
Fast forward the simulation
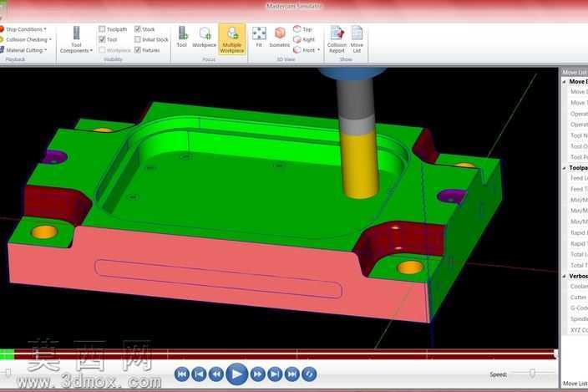[257, 374]
